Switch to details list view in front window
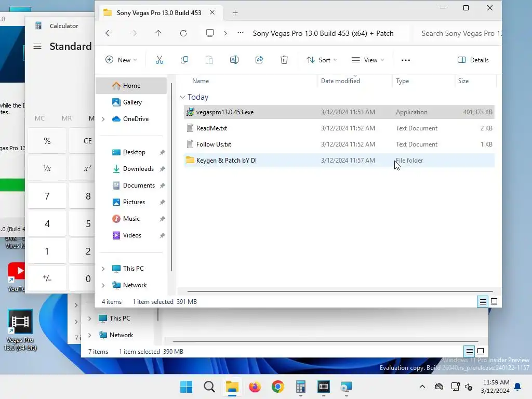Image resolution: width=532 pixels, height=399 pixels. coord(483,301)
